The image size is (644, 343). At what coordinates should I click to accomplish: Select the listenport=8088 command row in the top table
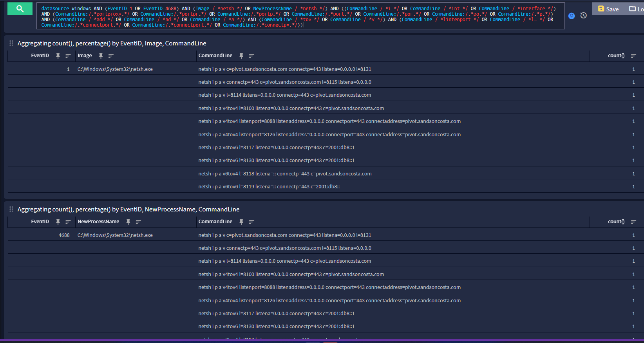click(329, 121)
